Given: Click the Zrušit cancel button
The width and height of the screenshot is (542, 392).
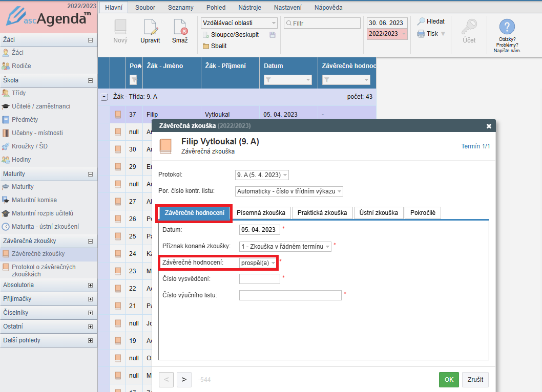Looking at the screenshot, I should (475, 380).
